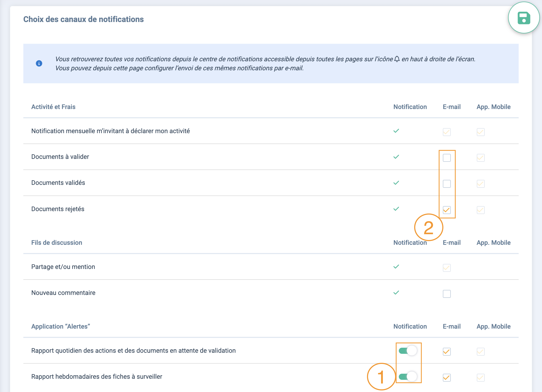The height and width of the screenshot is (392, 542).
Task: Click green checkmark for Documents rejetés
Action: click(396, 209)
